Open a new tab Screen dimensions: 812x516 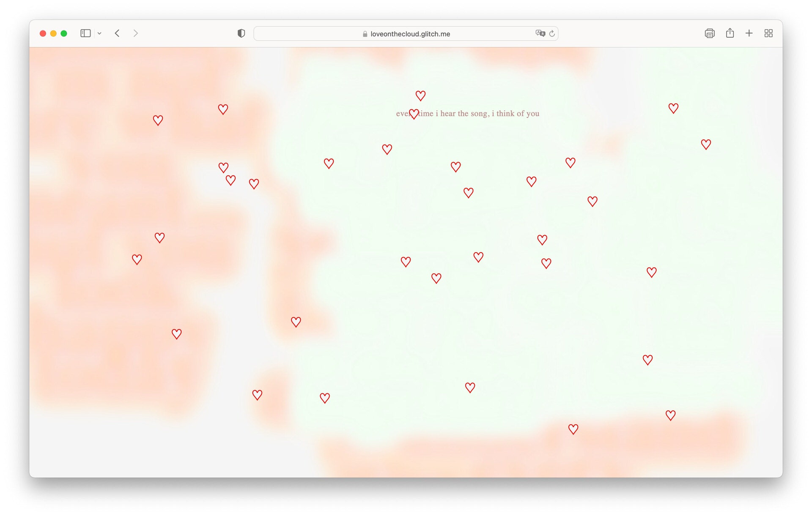pyautogui.click(x=749, y=33)
